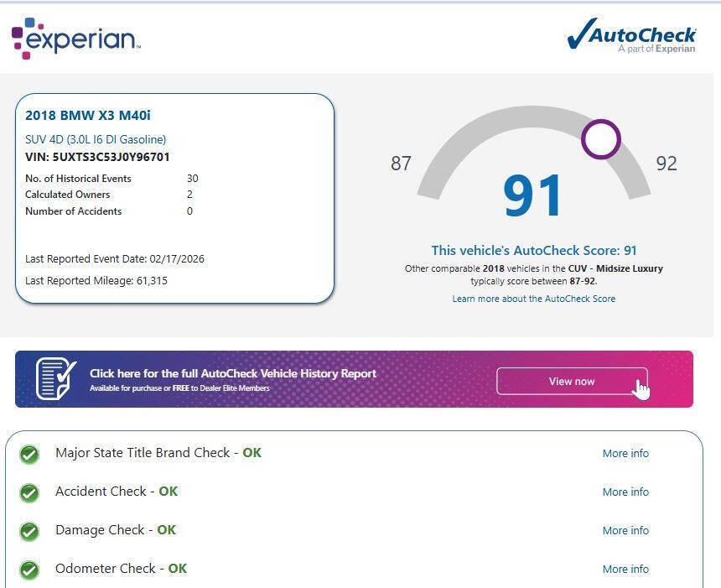Click the Number of Accidents row
Viewport: 721px width, 588px height.
(x=109, y=211)
